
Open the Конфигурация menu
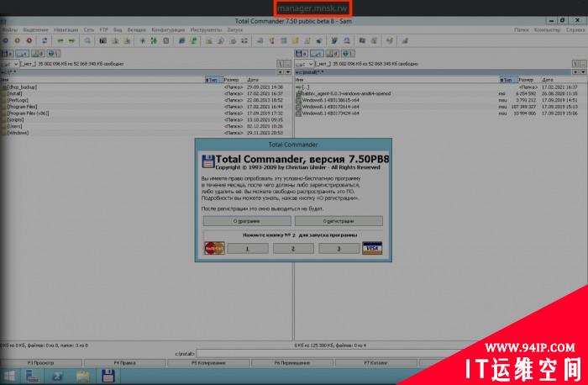click(x=168, y=29)
